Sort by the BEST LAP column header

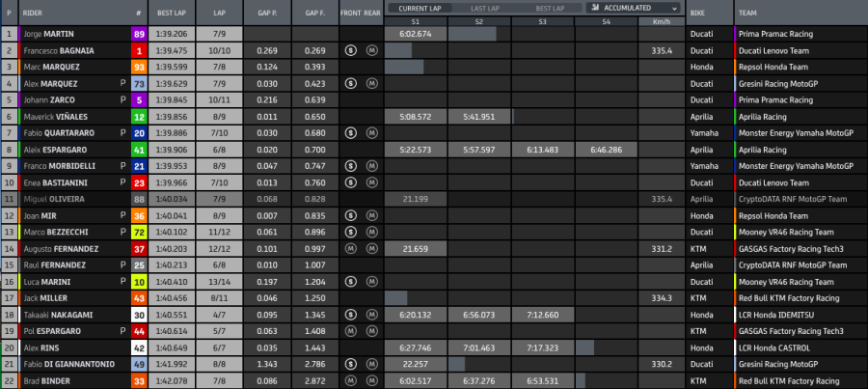(172, 13)
